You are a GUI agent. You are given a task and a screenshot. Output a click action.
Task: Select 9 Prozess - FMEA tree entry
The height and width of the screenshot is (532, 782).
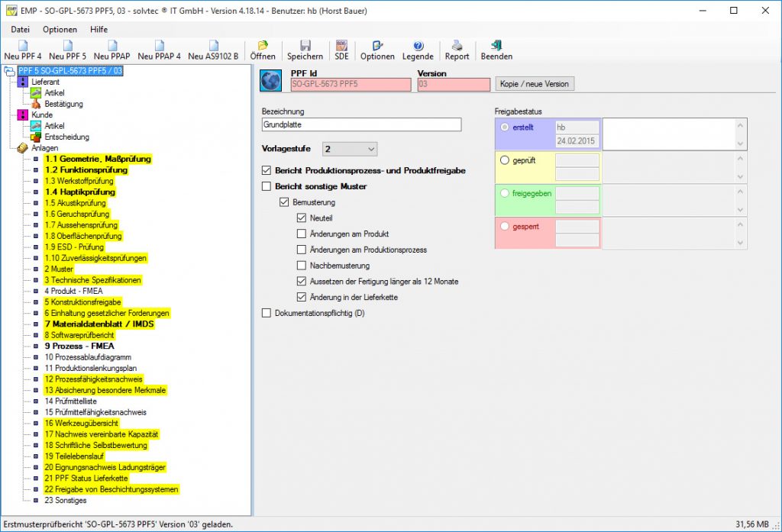click(79, 346)
